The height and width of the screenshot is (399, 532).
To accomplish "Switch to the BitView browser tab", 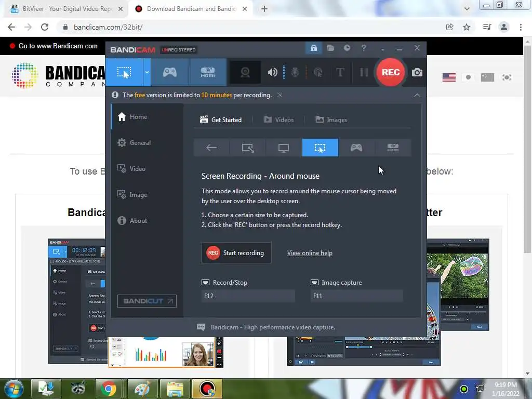I will (x=67, y=9).
